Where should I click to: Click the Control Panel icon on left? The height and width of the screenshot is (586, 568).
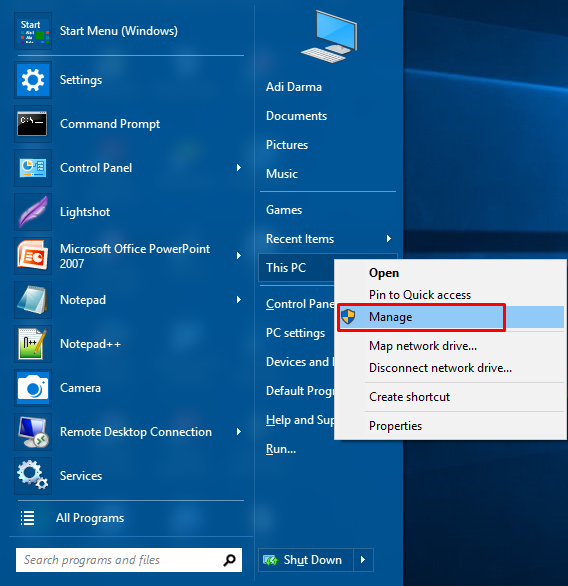(33, 168)
